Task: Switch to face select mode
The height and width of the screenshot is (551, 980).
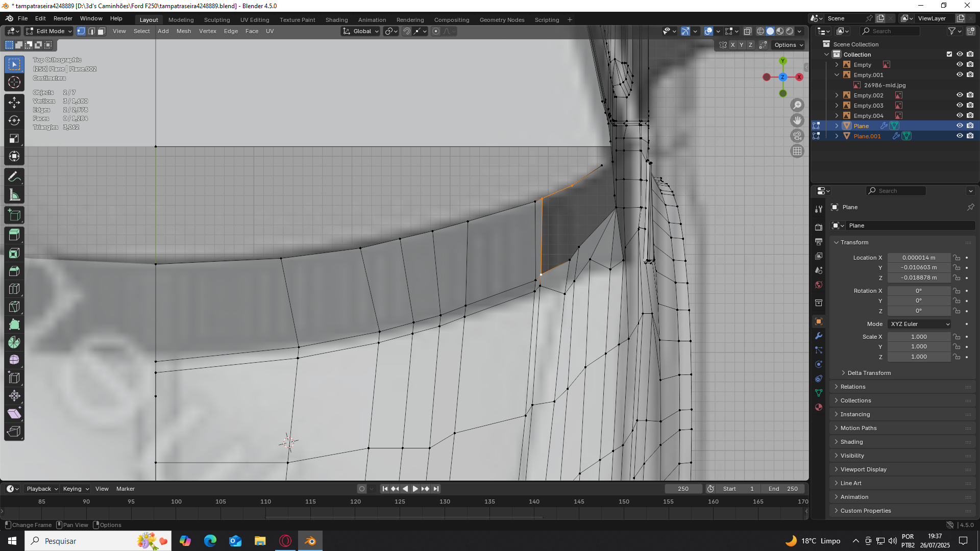Action: pyautogui.click(x=102, y=31)
